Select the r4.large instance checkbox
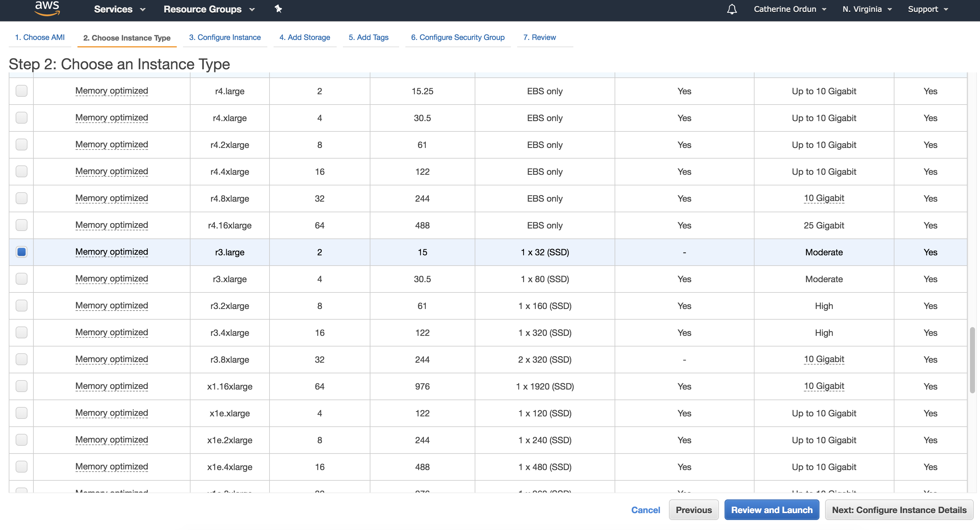Screen dimensions: 980x530 pos(21,91)
